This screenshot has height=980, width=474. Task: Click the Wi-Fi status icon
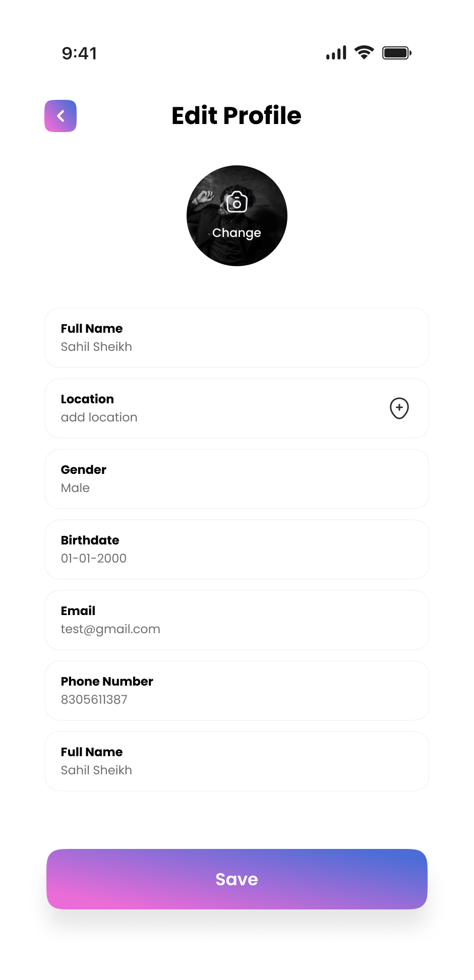click(364, 52)
